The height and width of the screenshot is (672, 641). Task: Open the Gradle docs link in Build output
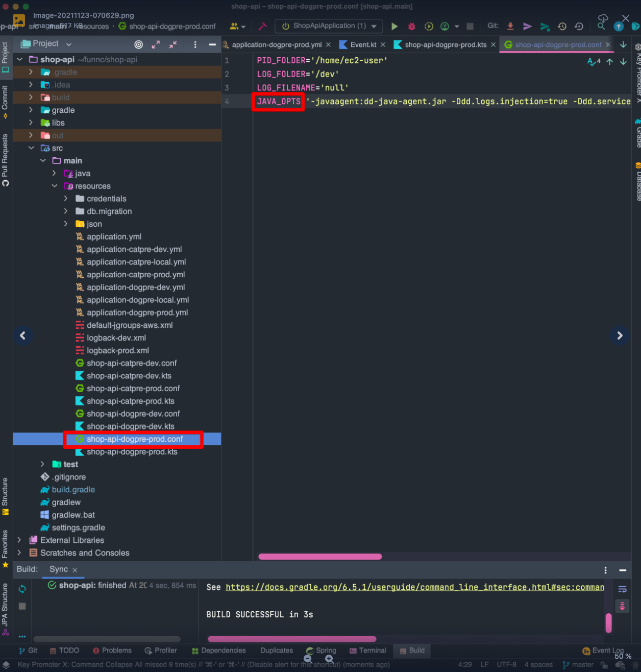(x=415, y=587)
